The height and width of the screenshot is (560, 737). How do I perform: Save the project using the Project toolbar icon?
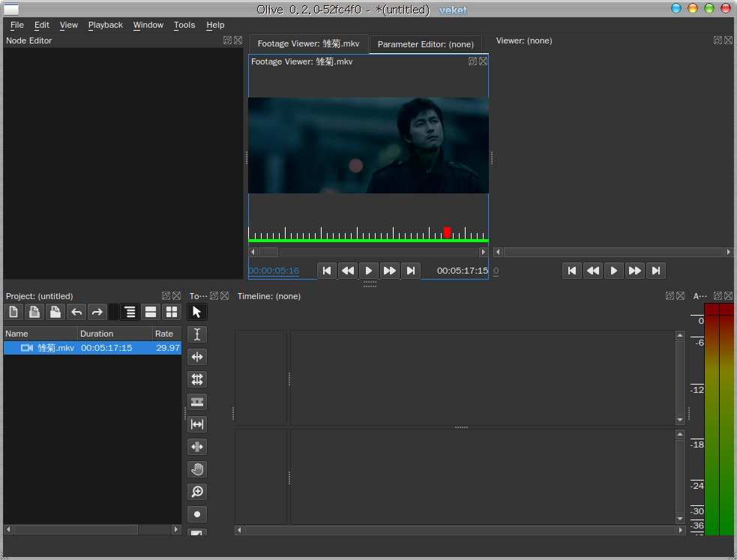tap(55, 312)
